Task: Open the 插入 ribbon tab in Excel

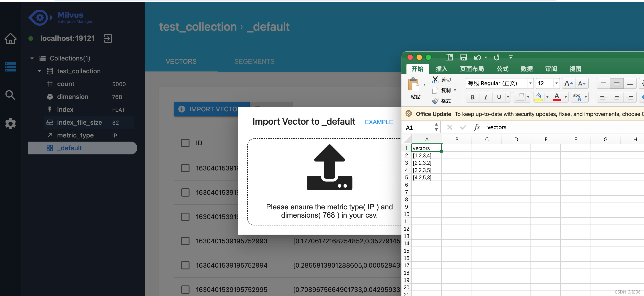Action: 441,69
